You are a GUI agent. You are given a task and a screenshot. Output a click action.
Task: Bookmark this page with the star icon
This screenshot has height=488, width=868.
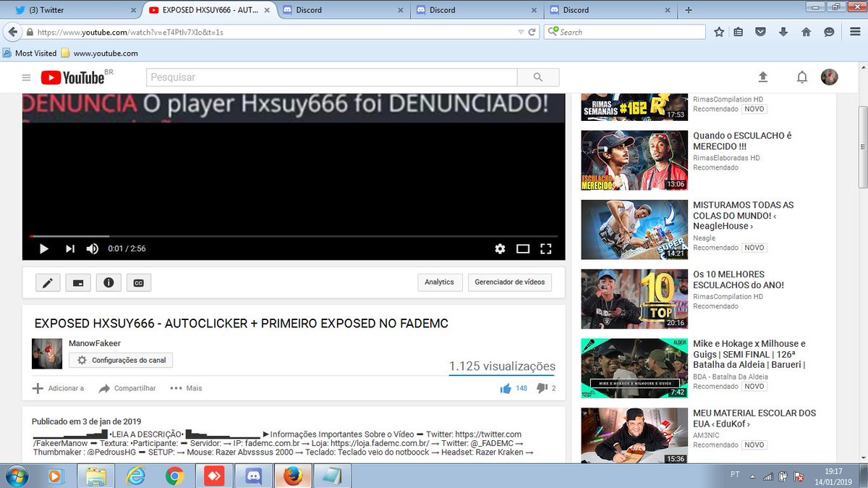click(719, 32)
